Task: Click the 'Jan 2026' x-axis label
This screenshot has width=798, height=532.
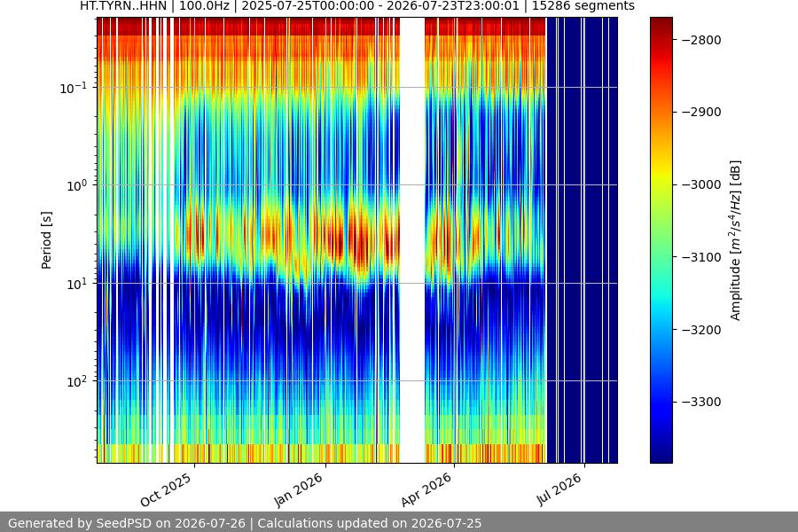Action: pos(298,489)
